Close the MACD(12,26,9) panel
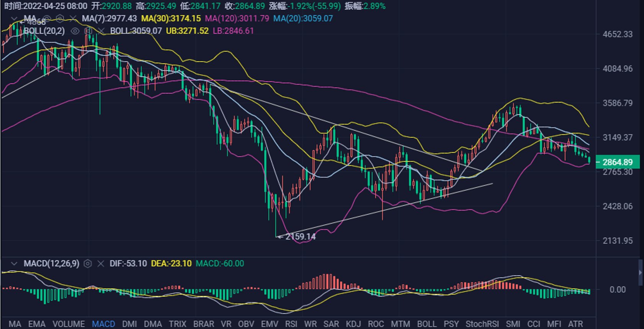This screenshot has width=644, height=329. [101, 264]
